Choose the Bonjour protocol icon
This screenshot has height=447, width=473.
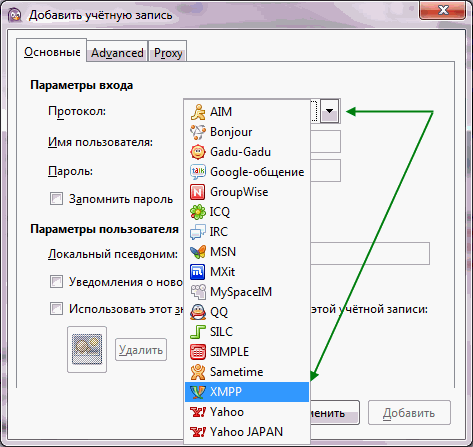(198, 132)
